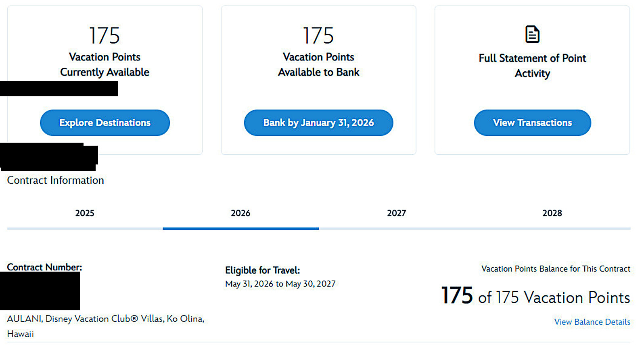Image resolution: width=644 pixels, height=349 pixels.
Task: Open View Transactions
Action: [x=532, y=123]
